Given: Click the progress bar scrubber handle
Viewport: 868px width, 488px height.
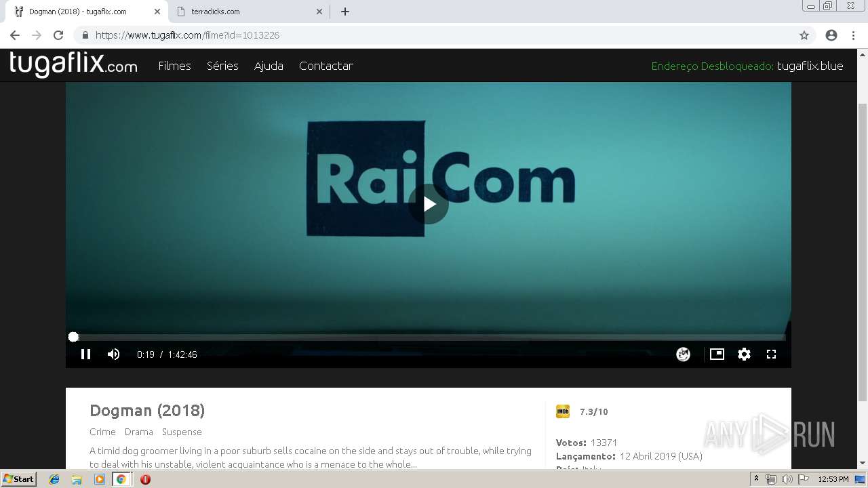Looking at the screenshot, I should point(73,337).
